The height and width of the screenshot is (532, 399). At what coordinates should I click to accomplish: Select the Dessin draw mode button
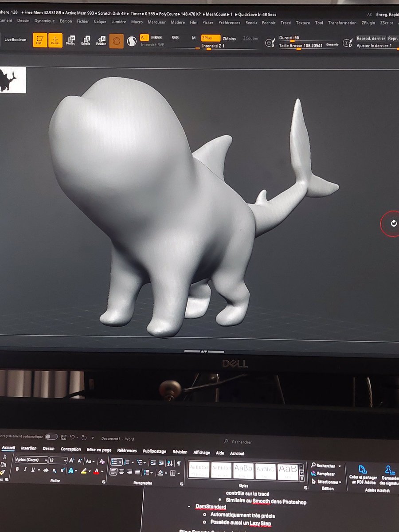click(x=55, y=40)
